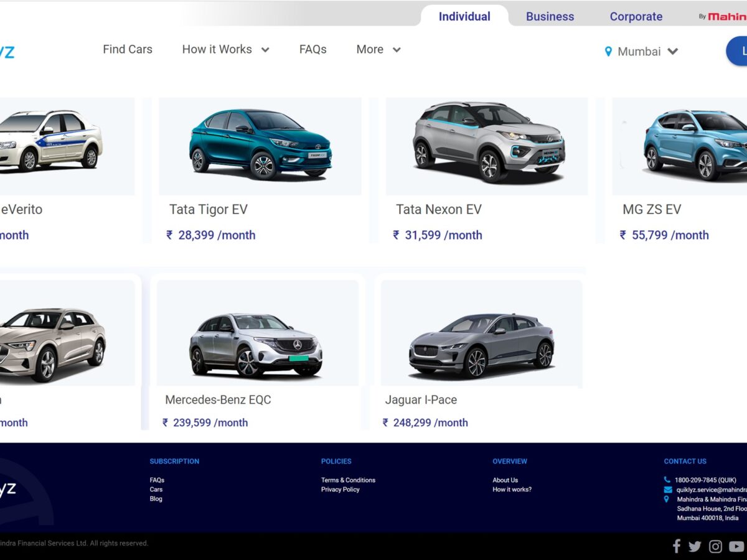
Task: Click the MG ZS EV title
Action: pos(652,210)
